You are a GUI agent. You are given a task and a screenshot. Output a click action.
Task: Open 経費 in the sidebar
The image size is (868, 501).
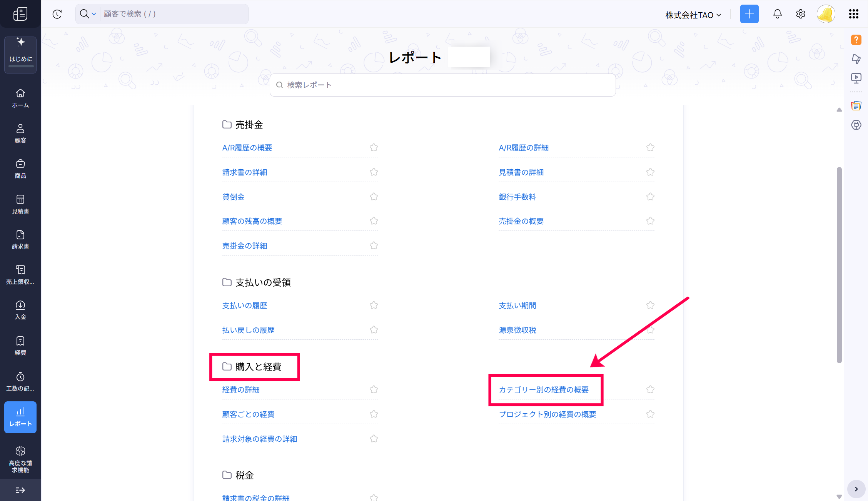[20, 346]
